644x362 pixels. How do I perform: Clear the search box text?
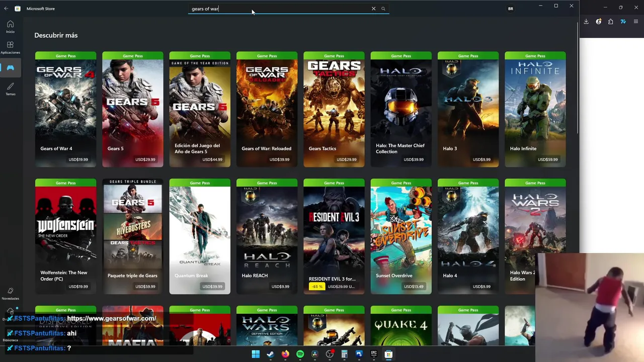[x=373, y=9]
